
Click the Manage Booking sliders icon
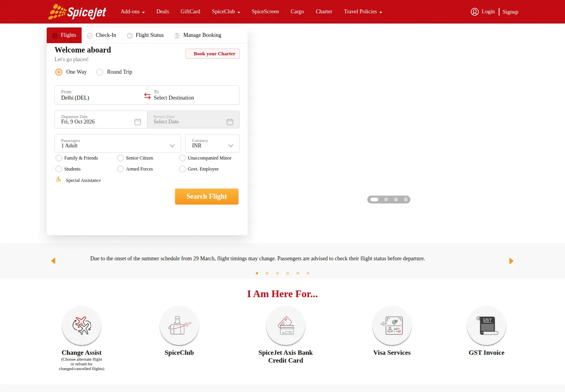(177, 36)
